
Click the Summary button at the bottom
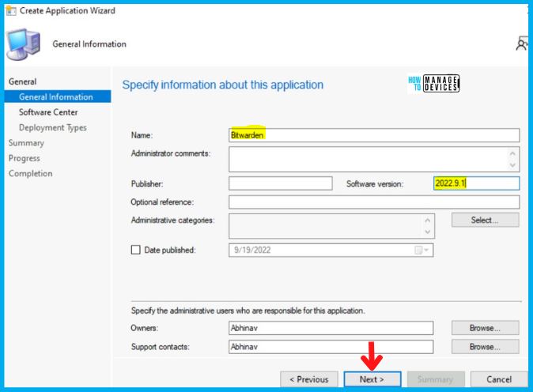436,379
